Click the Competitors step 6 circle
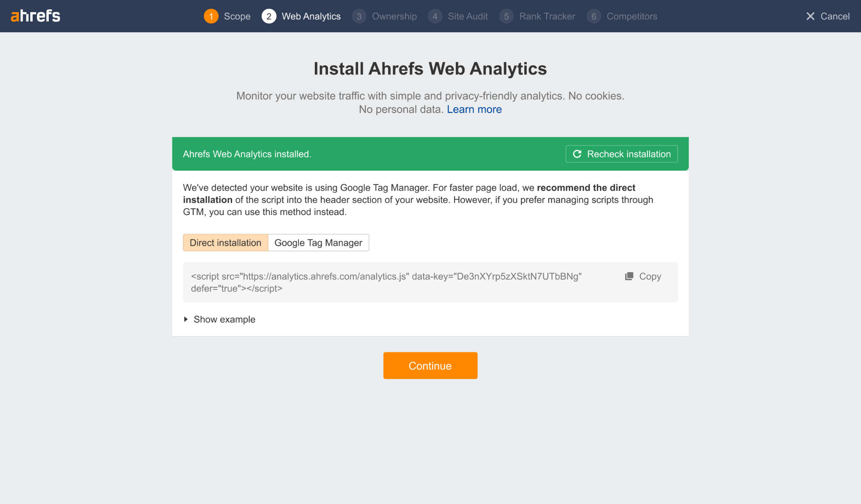 [594, 16]
